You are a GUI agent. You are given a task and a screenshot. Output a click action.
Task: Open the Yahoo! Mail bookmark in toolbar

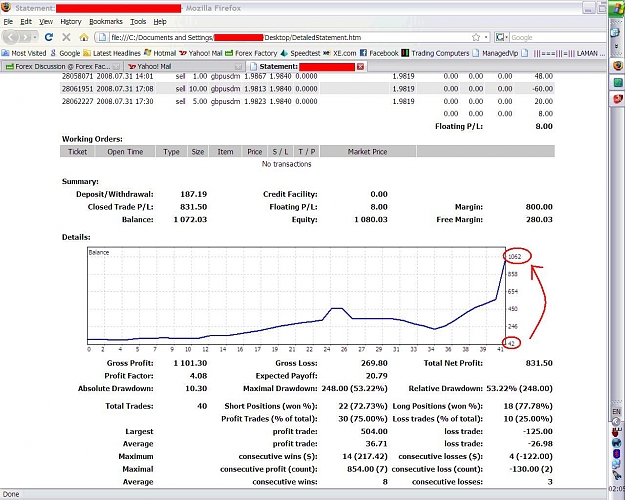pyautogui.click(x=200, y=53)
